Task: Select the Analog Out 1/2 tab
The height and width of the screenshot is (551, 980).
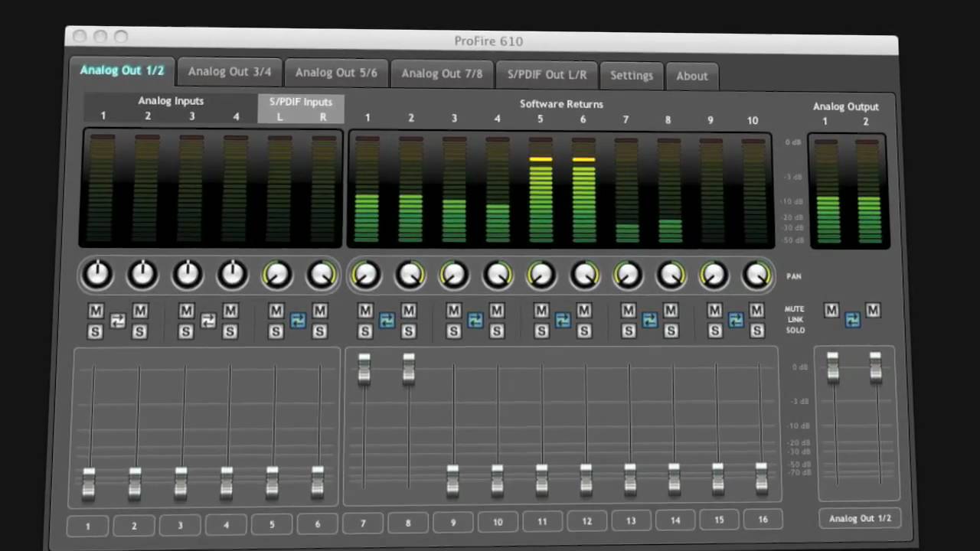Action: tap(122, 70)
